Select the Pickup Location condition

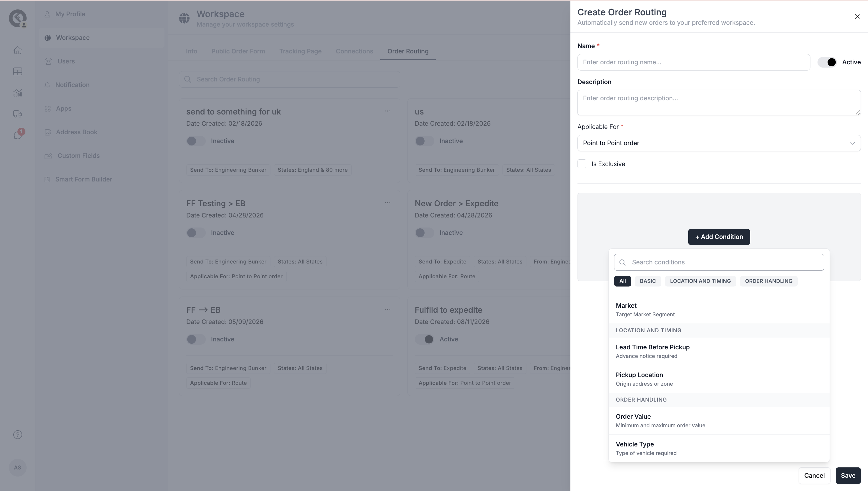pos(719,379)
